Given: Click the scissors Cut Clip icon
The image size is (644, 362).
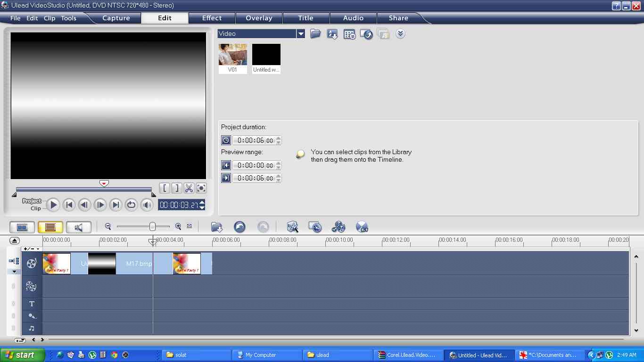Looking at the screenshot, I should tap(189, 188).
